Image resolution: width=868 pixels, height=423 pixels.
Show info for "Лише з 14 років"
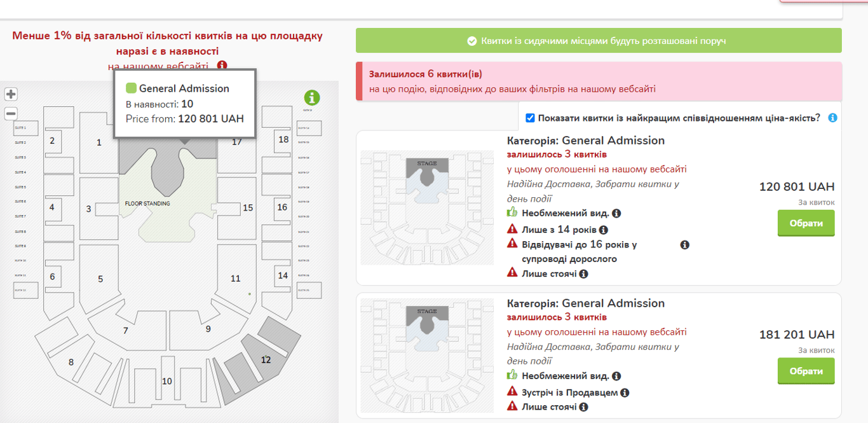point(604,230)
